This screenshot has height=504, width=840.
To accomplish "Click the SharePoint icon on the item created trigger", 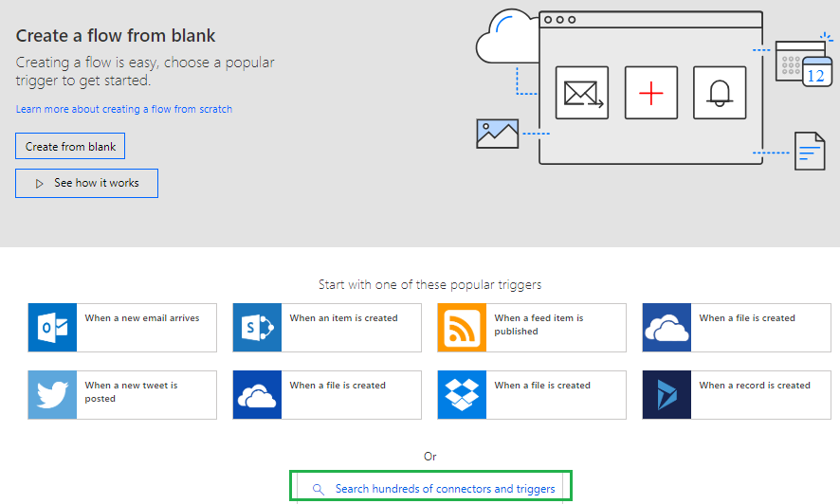I will (257, 328).
